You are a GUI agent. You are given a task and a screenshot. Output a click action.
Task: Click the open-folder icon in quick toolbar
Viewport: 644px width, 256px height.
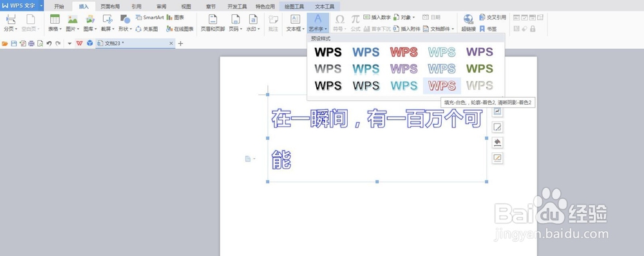[x=5, y=43]
